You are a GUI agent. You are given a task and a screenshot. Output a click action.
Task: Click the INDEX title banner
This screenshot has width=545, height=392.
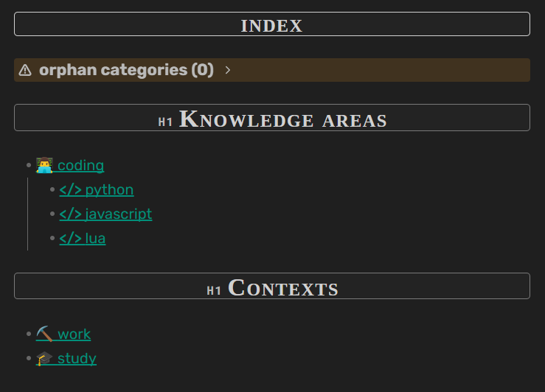pyautogui.click(x=271, y=24)
